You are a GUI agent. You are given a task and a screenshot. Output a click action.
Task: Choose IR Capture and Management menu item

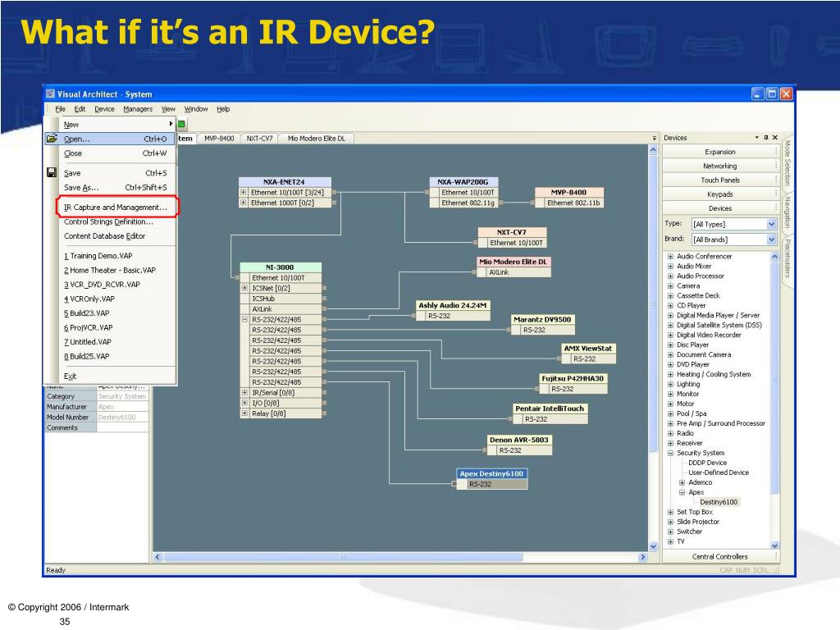pos(116,208)
